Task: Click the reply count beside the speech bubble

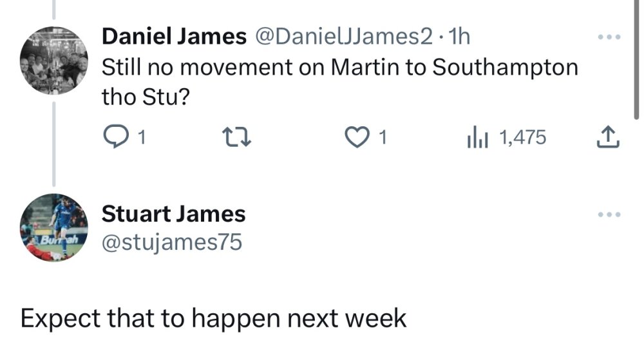Action: coord(142,137)
